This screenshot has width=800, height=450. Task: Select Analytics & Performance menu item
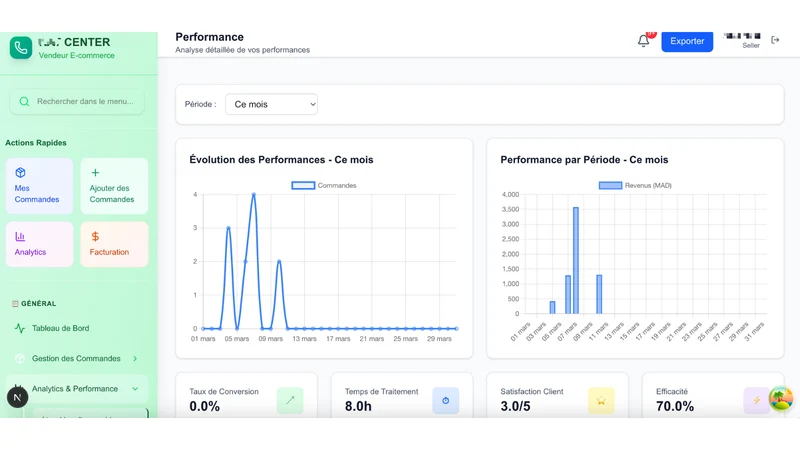click(x=77, y=389)
